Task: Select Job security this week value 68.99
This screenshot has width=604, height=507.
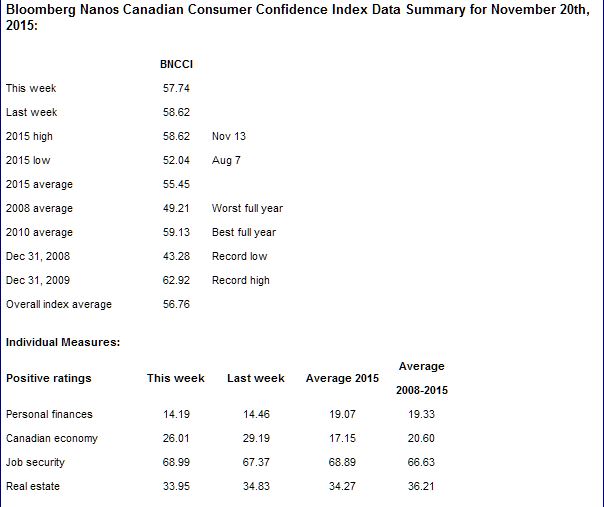Action: click(176, 462)
